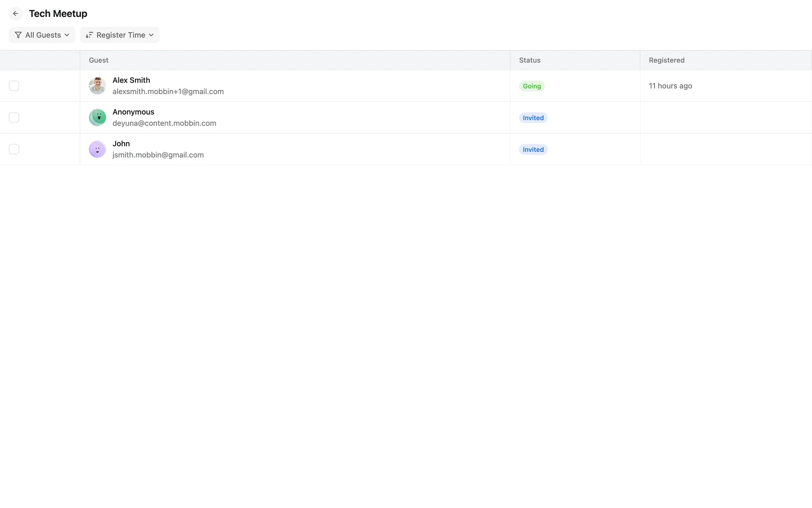Open Alex Smith's guest name
This screenshot has width=812, height=508.
131,80
